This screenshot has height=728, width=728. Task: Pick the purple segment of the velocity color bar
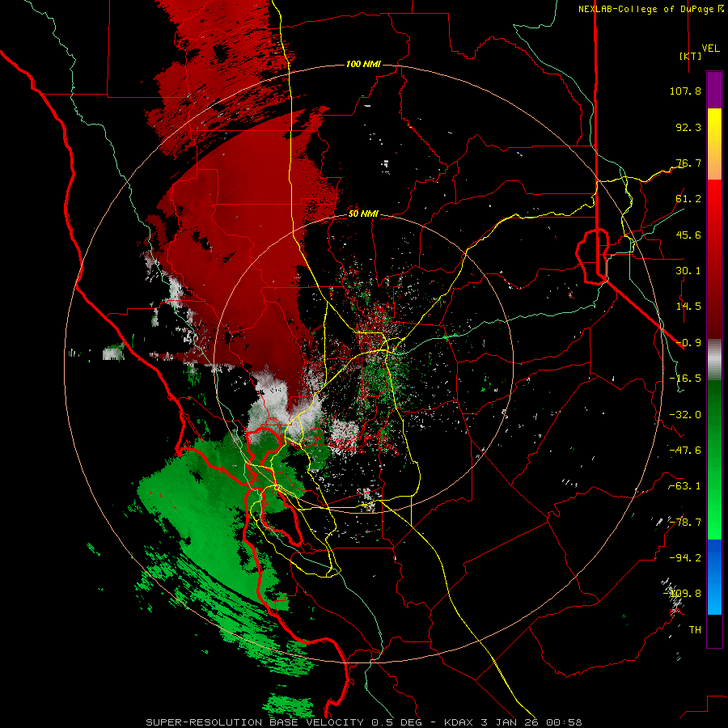click(714, 90)
